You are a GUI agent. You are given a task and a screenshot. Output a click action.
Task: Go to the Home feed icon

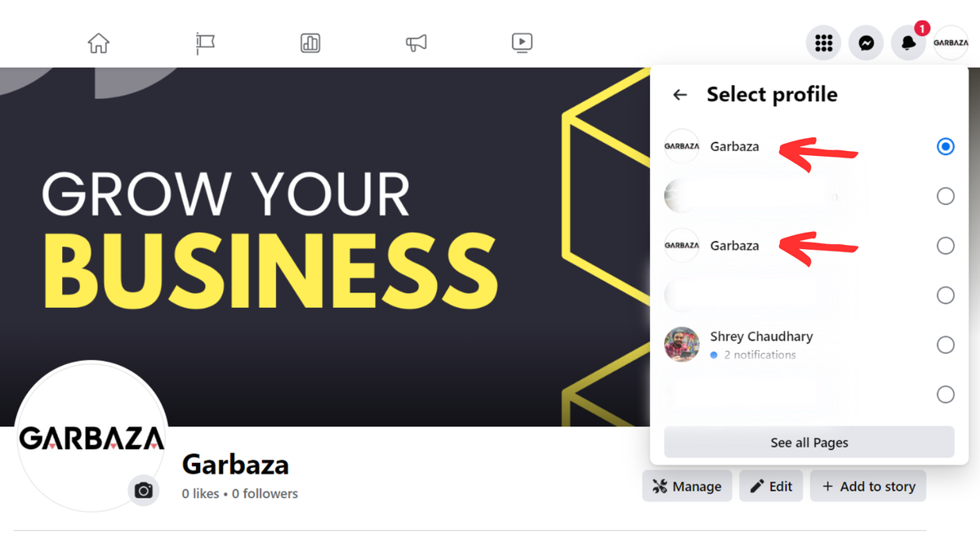(99, 42)
